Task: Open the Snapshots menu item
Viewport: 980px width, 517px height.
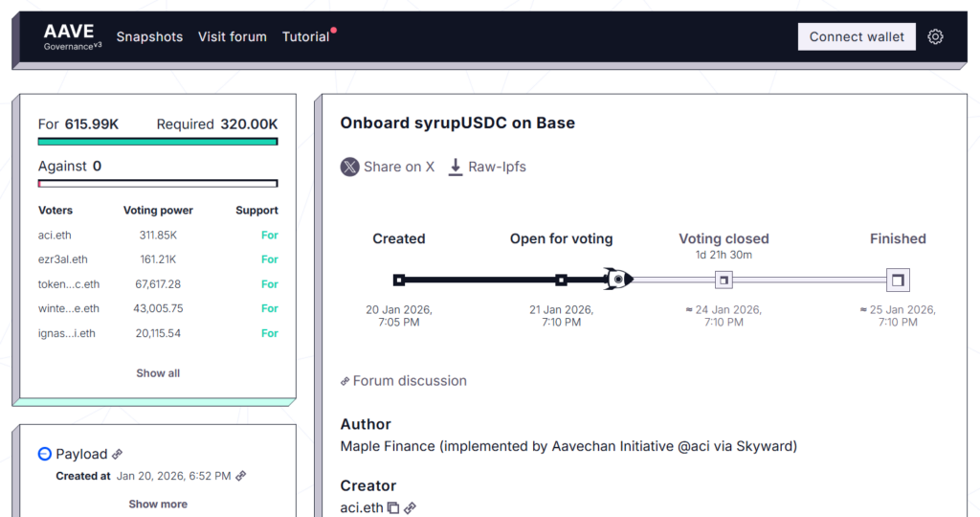Action: coord(149,37)
